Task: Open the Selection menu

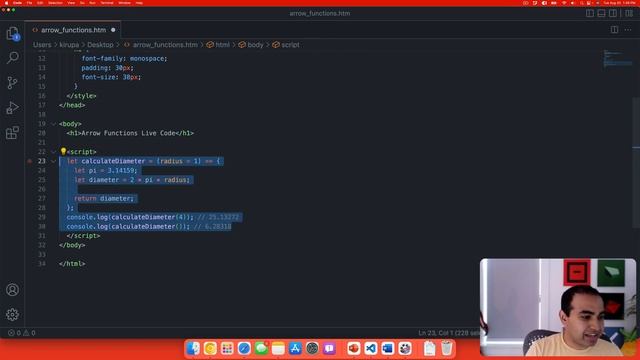Action: click(x=56, y=3)
